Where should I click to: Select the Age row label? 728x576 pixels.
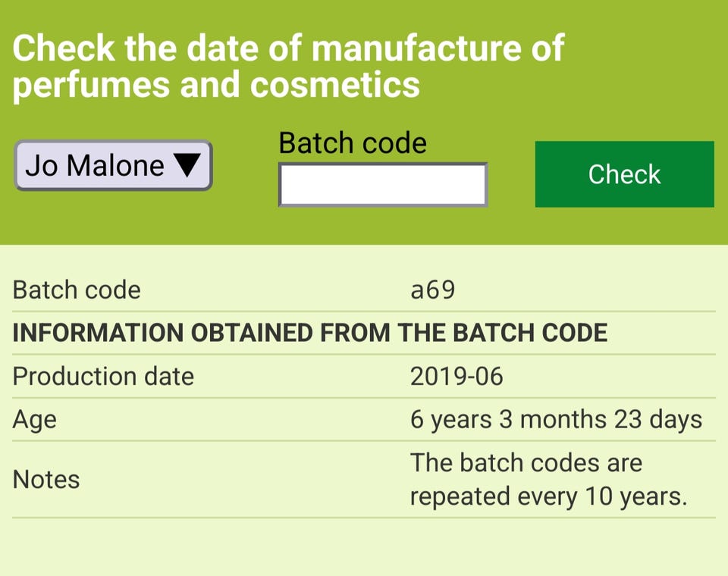coord(35,419)
